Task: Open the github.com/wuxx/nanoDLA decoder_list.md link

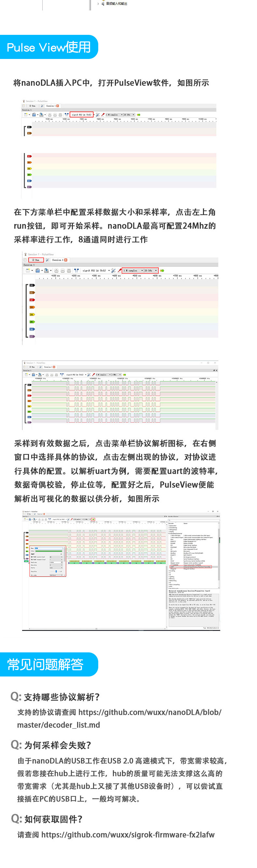Action: tap(119, 719)
